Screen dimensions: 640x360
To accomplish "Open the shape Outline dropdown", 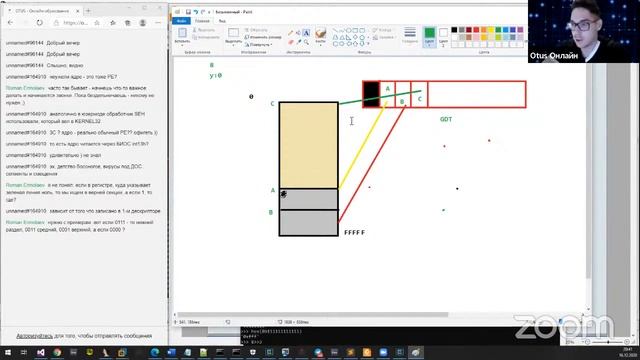I will (x=384, y=30).
